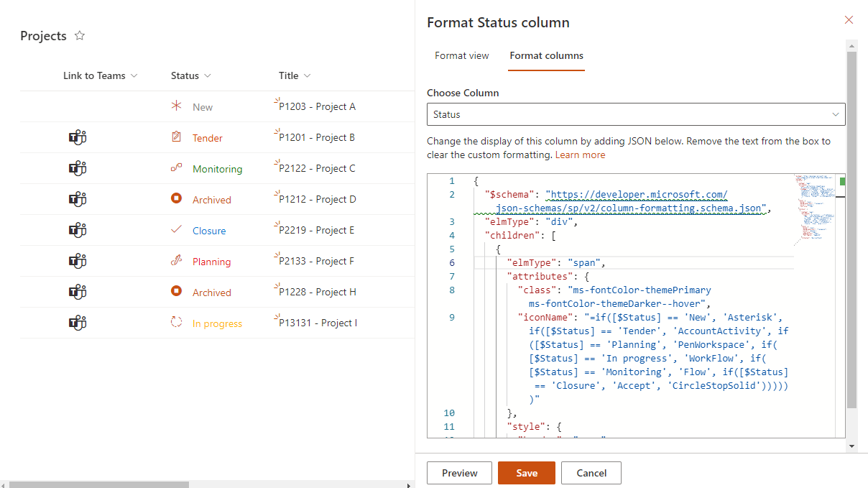
Task: Cancel the formatting changes
Action: pos(591,473)
